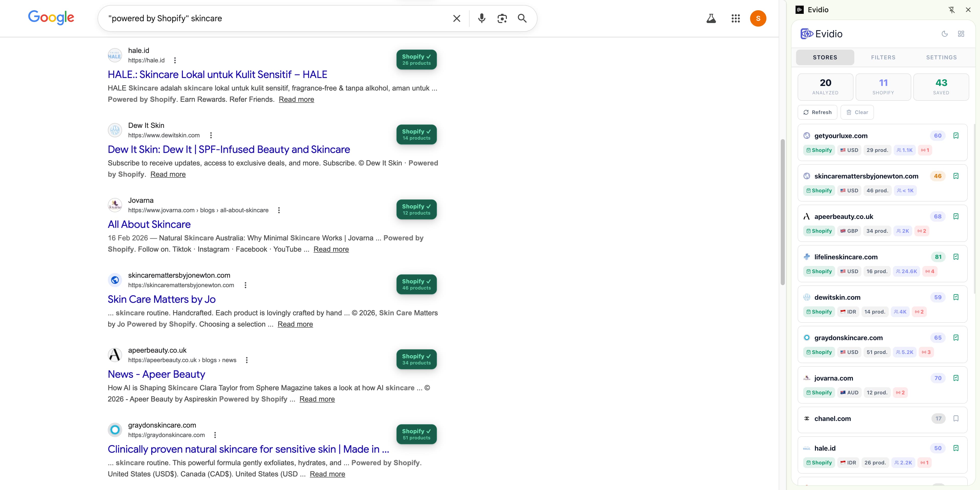
Task: Switch to the FILTERS tab in Evidio
Action: pos(883,57)
